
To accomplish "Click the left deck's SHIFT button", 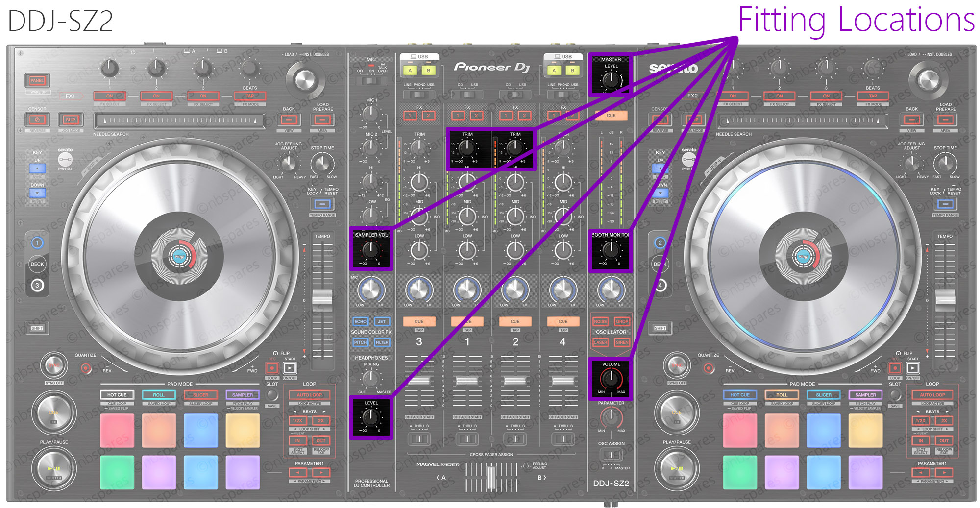I will click(37, 328).
